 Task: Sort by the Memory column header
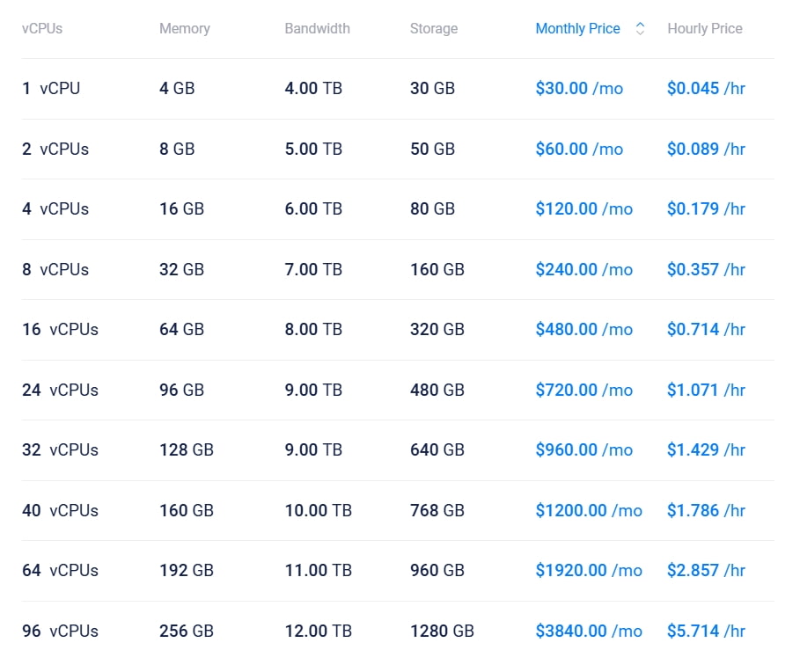(184, 28)
